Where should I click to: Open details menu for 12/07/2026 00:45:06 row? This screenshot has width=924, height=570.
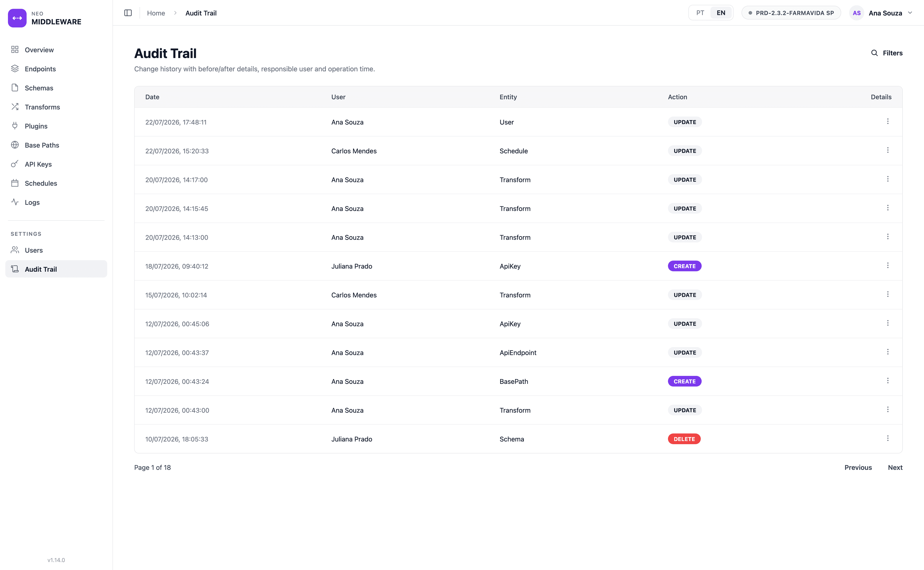tap(887, 323)
